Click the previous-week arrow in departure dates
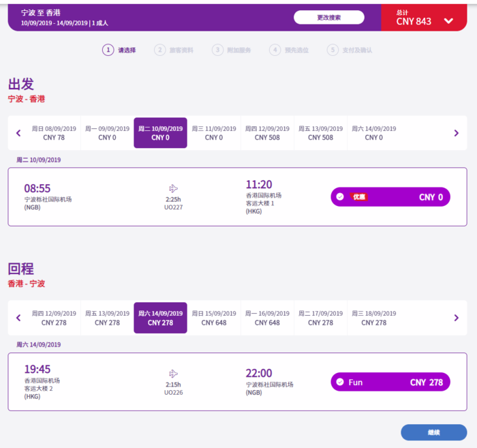477x448 pixels. pyautogui.click(x=18, y=133)
